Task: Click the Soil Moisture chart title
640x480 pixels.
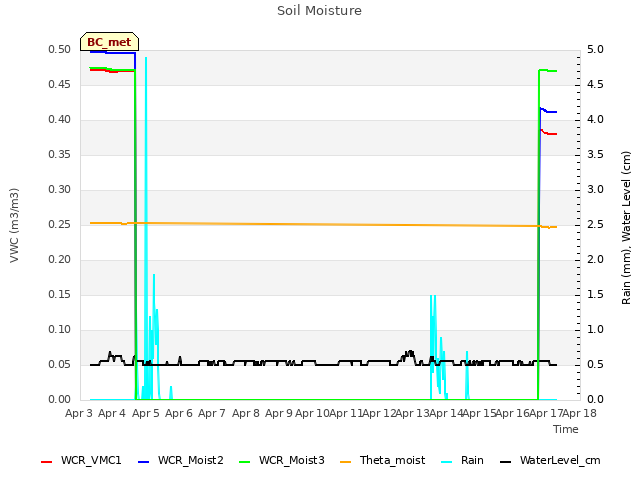Action: pyautogui.click(x=320, y=11)
